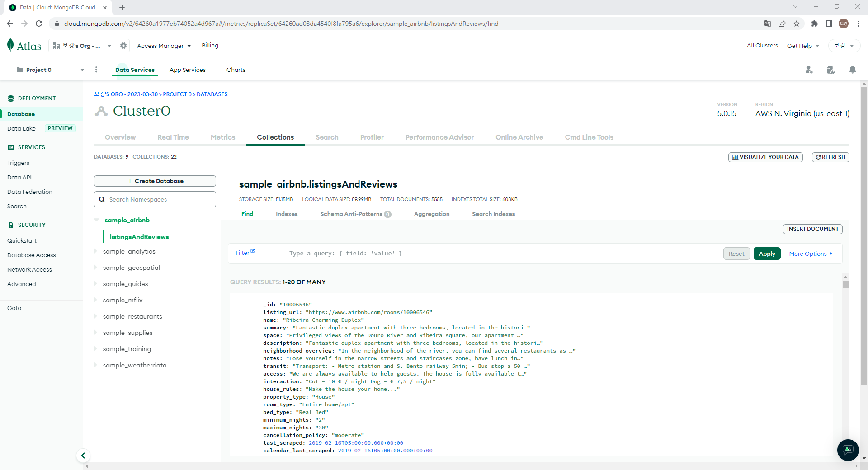
Task: Expand the sample_restaurants database
Action: (95, 316)
